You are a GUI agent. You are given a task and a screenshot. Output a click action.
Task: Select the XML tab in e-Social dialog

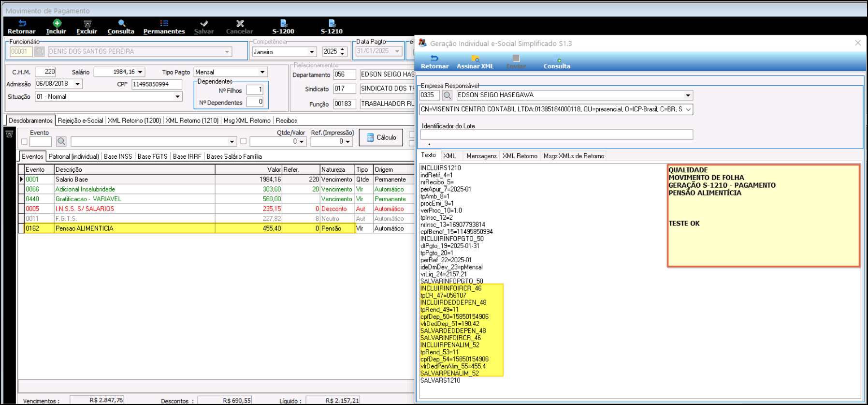point(449,156)
